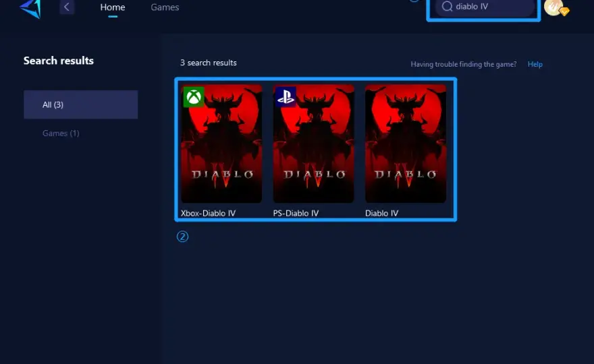Screen dimensions: 594x364
Task: Open the Help link
Action: [x=535, y=64]
